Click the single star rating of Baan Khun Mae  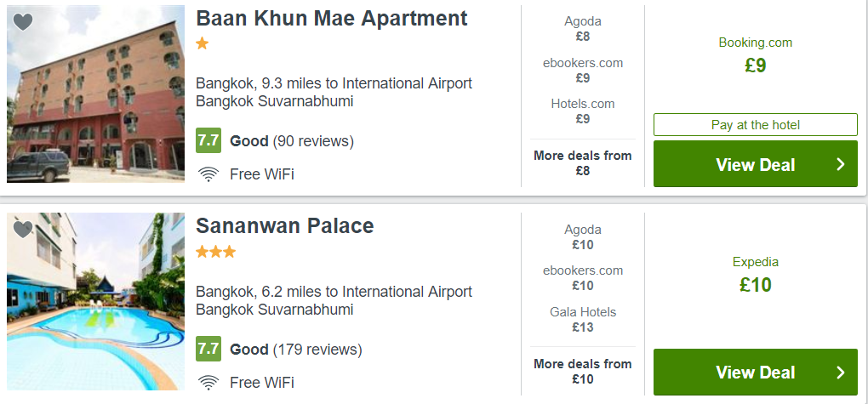point(203,43)
